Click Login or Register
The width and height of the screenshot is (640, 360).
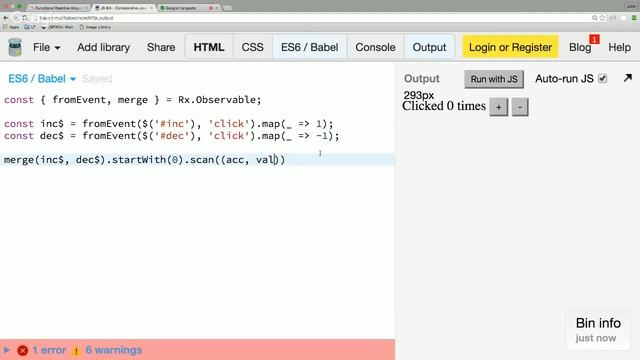click(x=510, y=47)
